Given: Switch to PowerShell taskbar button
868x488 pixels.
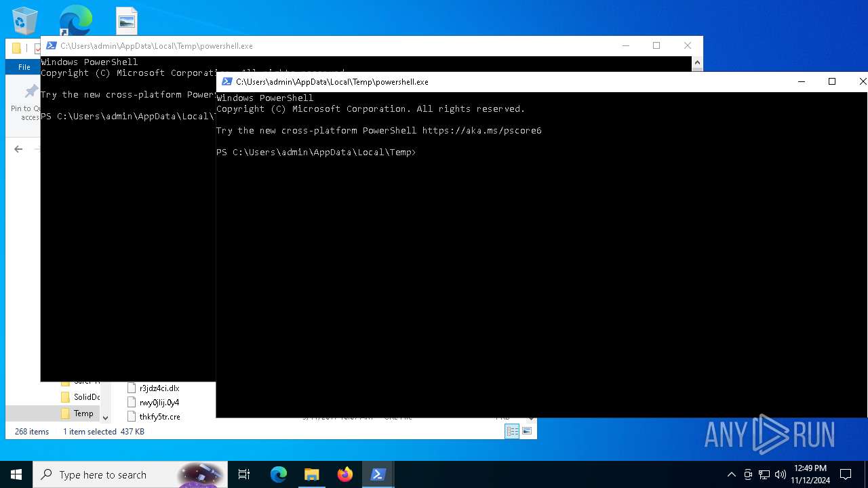Looking at the screenshot, I should (378, 474).
